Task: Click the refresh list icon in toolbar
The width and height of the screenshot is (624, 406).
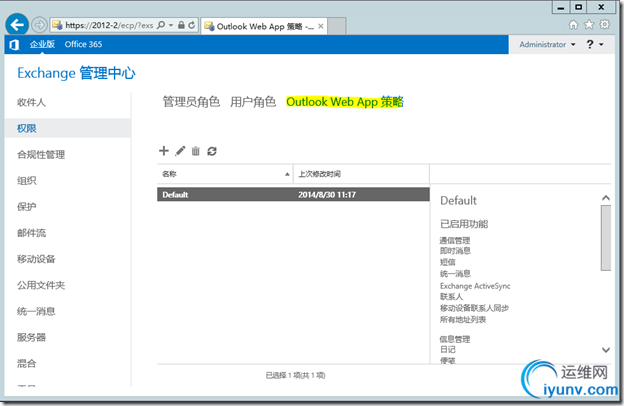Action: tap(212, 151)
